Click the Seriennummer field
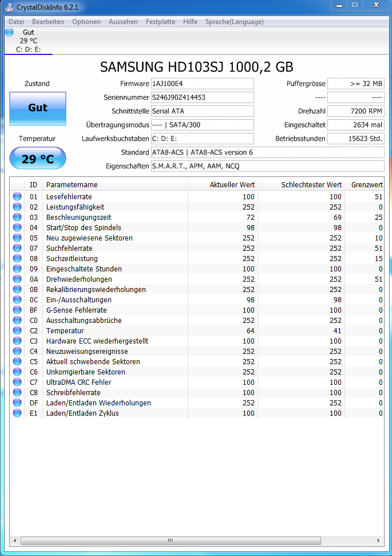The image size is (392, 556). click(203, 97)
